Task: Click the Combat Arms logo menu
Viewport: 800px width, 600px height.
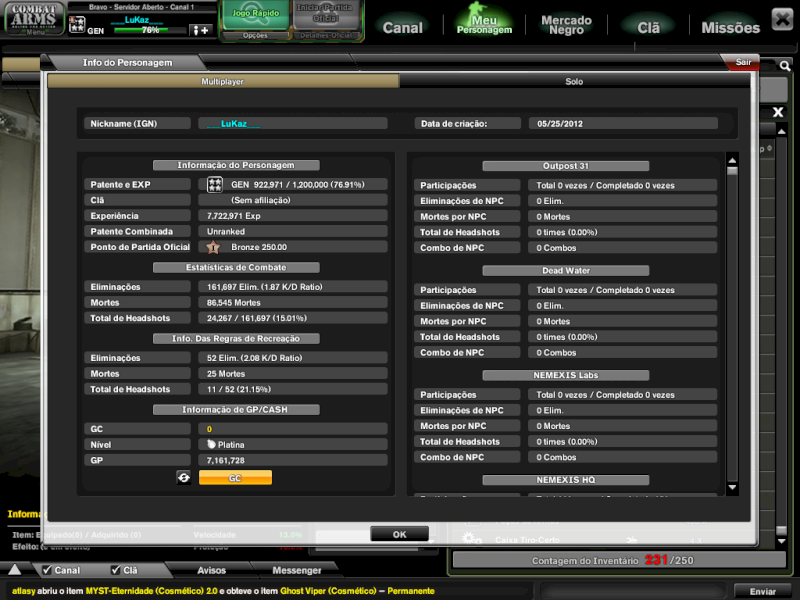Action: [33, 20]
